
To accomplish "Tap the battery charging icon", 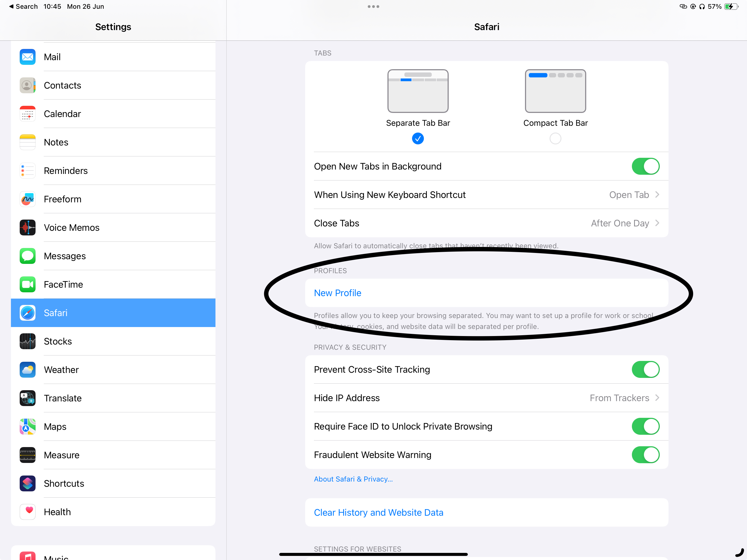I will click(x=731, y=6).
